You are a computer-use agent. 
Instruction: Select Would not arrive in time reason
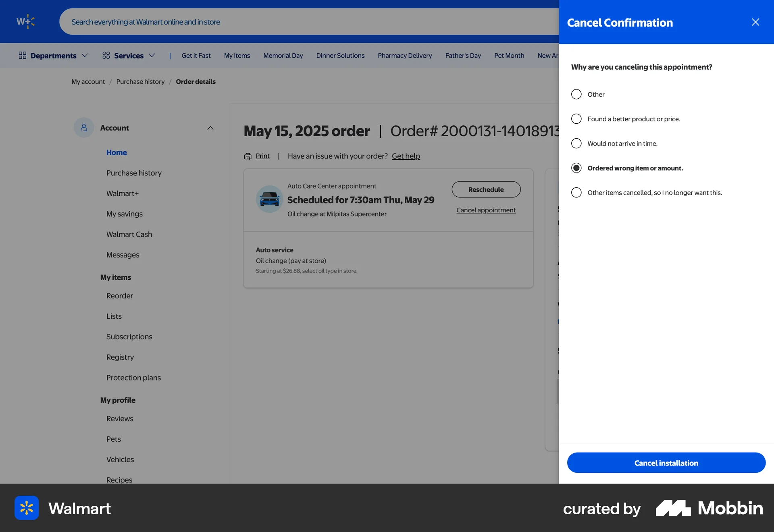(x=576, y=143)
